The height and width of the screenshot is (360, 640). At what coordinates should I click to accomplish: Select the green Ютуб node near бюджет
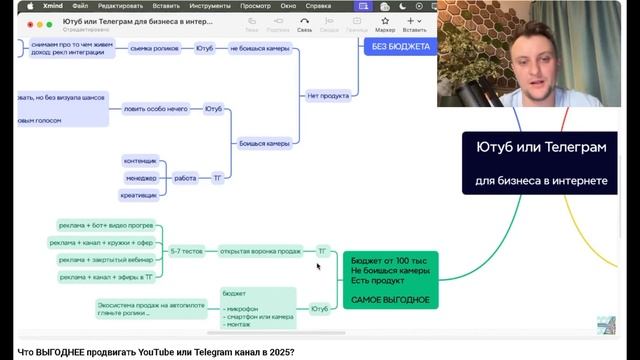coord(320,309)
